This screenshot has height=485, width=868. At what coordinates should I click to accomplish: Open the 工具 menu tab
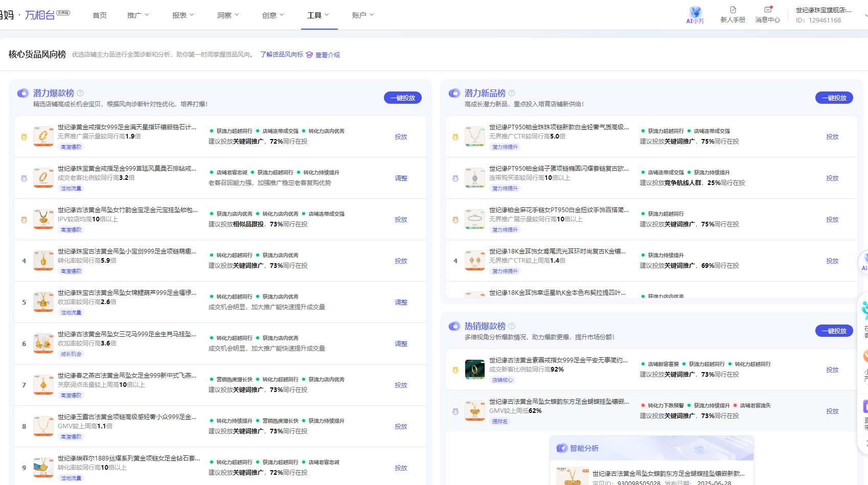[318, 15]
